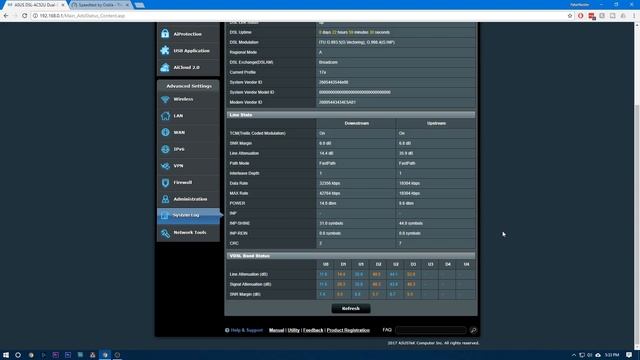Screen dimensions: 640x360
Task: Click the Line Stats section header
Action: (x=351, y=115)
